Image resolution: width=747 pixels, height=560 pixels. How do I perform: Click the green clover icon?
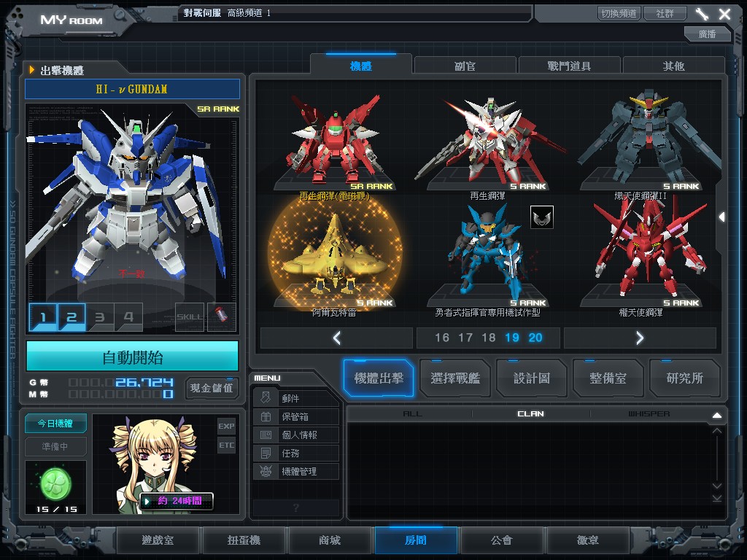click(55, 482)
